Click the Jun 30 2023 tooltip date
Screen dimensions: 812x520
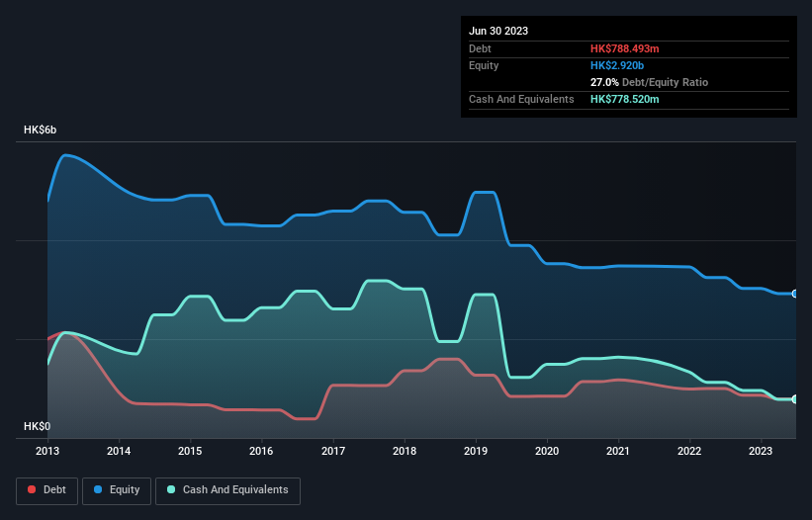pyautogui.click(x=498, y=31)
